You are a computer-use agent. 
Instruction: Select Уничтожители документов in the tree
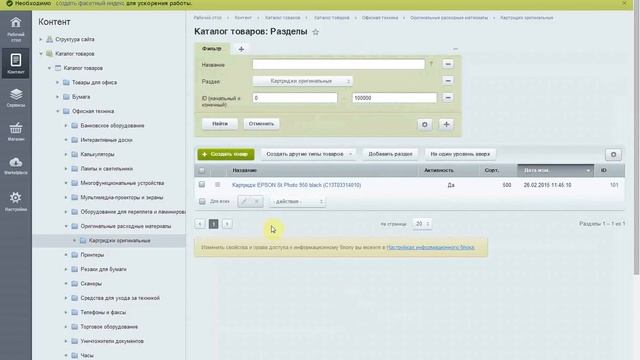pos(112,341)
